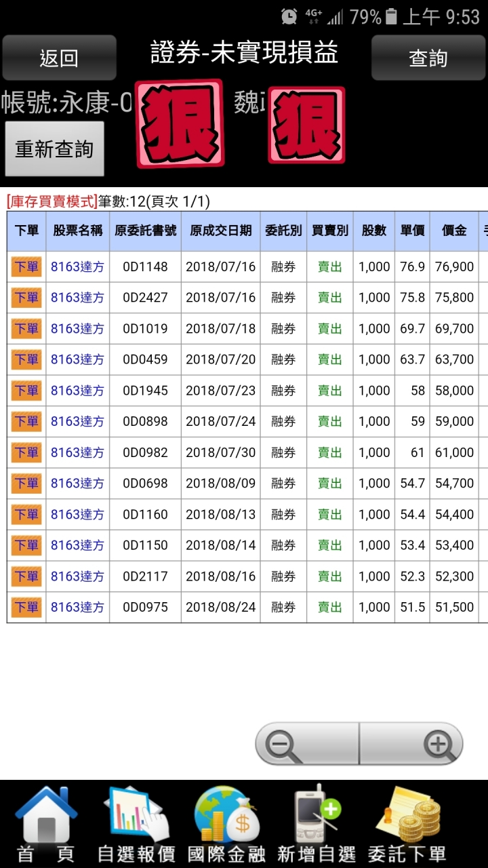The height and width of the screenshot is (868, 488).
Task: Tap 下單 for order 0D1945
Action: point(26,391)
